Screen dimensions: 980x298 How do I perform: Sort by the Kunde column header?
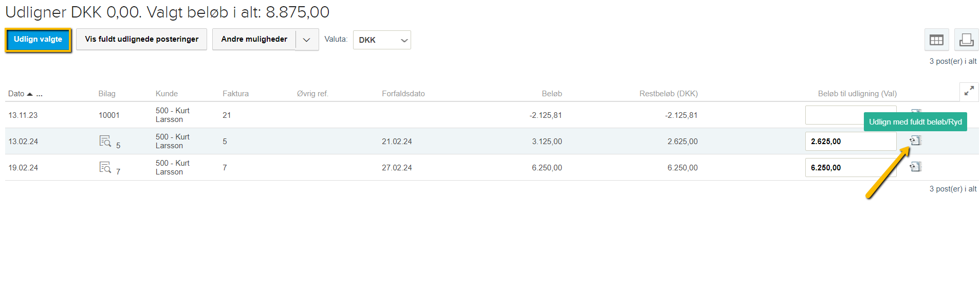(x=167, y=94)
